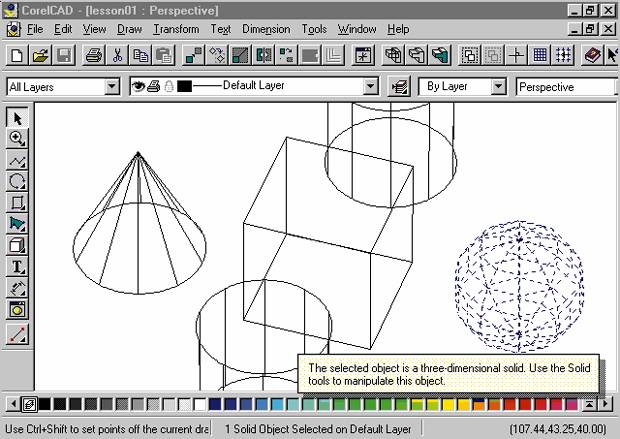Select the red endpoint line tool
620x439 pixels.
pos(17,334)
